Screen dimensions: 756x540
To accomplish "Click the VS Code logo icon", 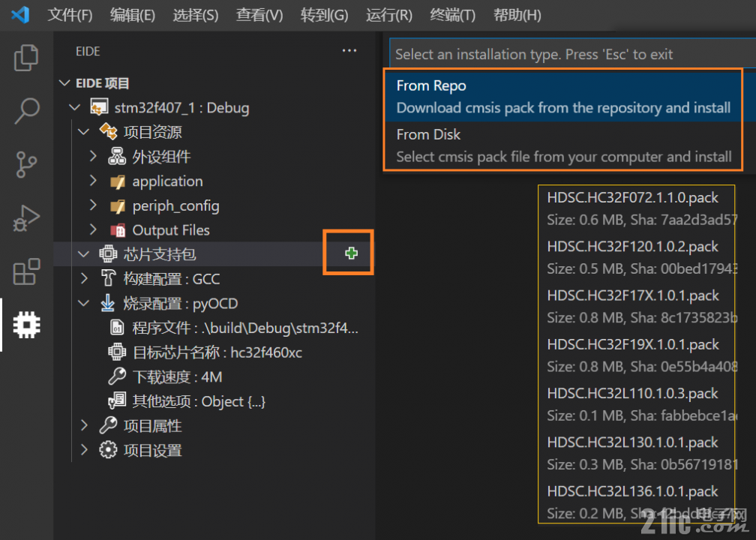I will 19,15.
